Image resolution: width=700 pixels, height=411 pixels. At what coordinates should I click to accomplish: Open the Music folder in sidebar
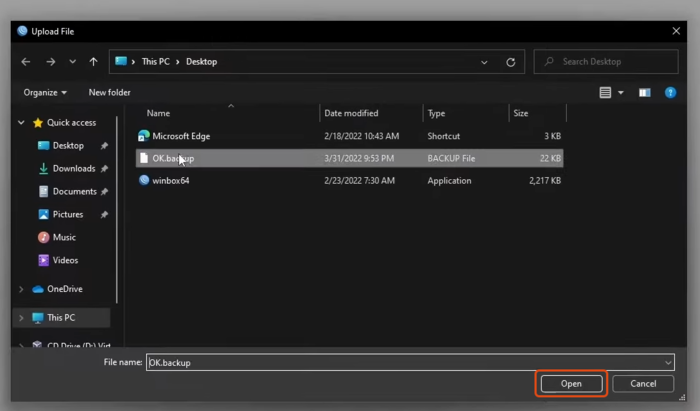[64, 237]
